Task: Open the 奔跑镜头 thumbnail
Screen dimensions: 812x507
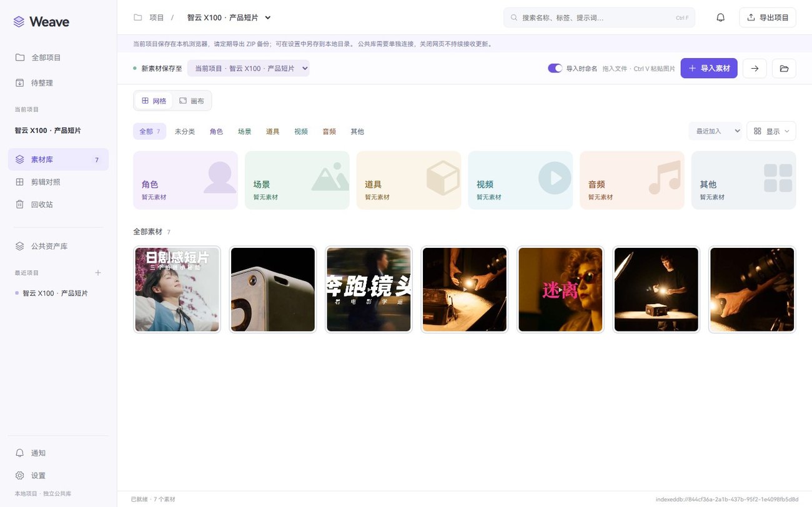Action: [369, 289]
